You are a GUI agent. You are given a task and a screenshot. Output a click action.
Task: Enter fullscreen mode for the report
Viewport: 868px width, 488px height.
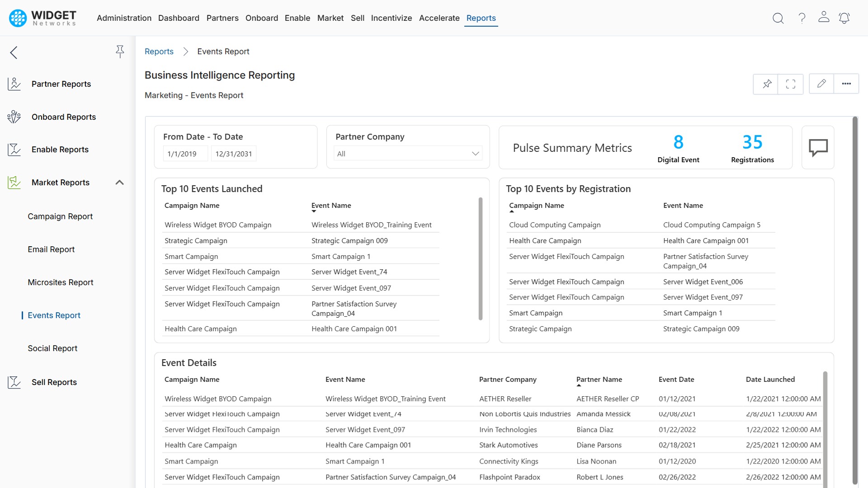pos(790,84)
